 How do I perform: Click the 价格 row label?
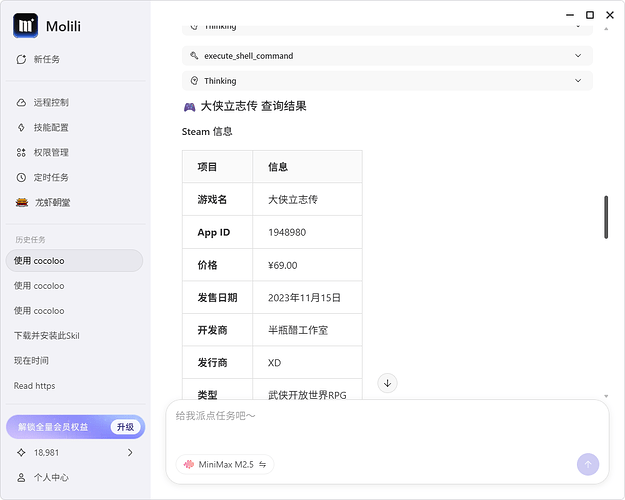click(x=207, y=265)
